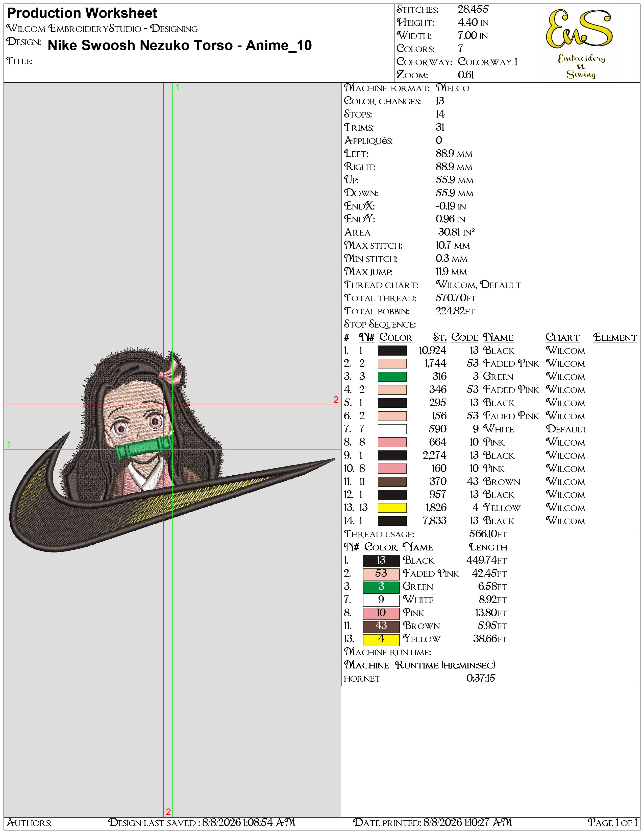Click the "Authors:" label in footer
Viewport: 644px width, 834px height.
pos(29,823)
